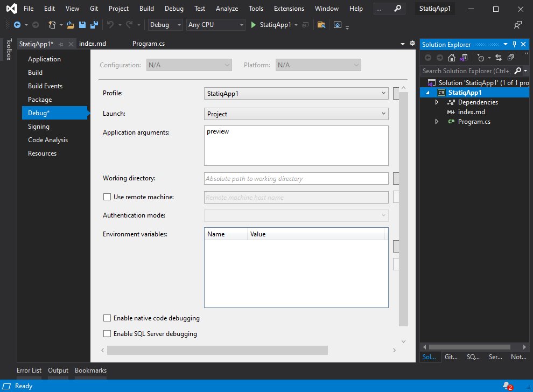
Task: Open the Extensions menu
Action: (289, 9)
